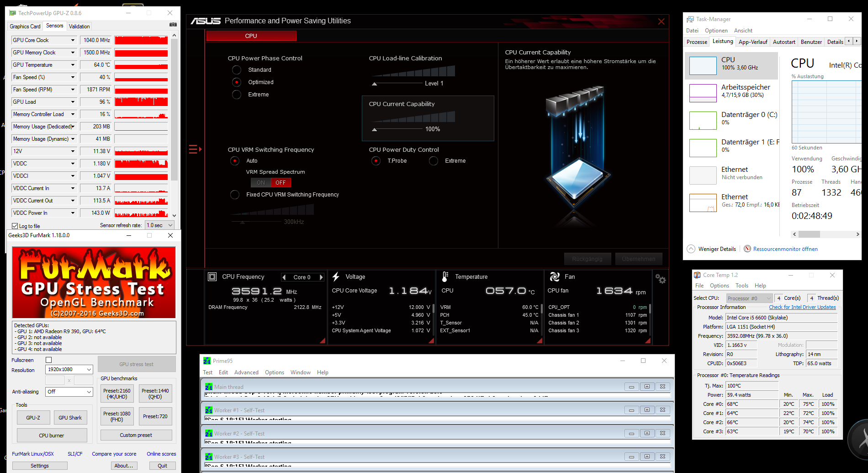Select next core arrow in CPU Frequency
This screenshot has height=473, width=868.
(321, 277)
